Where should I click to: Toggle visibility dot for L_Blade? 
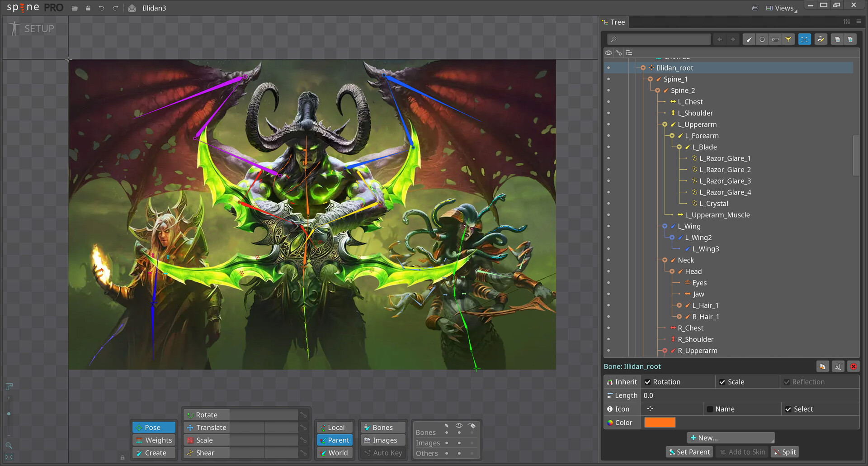coord(609,147)
